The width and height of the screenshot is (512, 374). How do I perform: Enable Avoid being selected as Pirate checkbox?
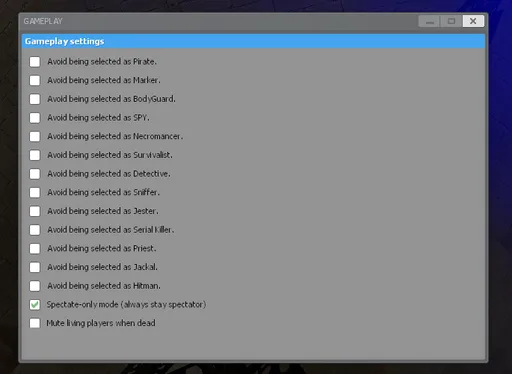tap(35, 62)
